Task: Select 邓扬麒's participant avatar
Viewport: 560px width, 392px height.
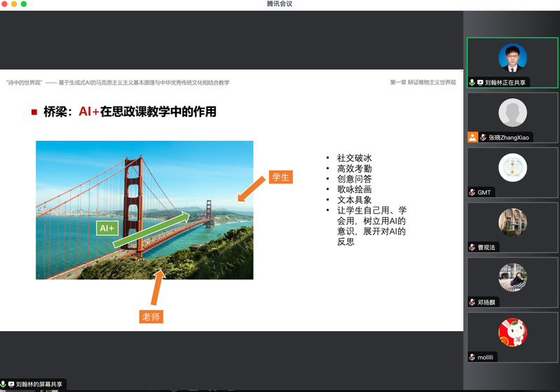Action: click(512, 277)
